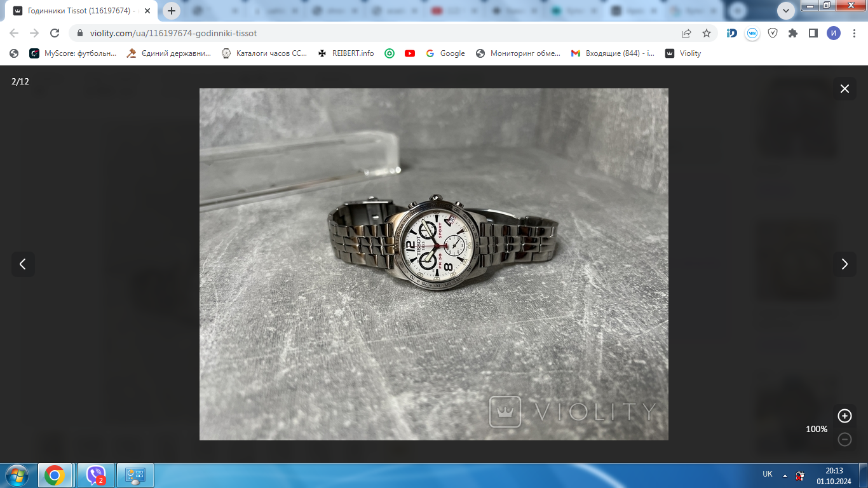Image resolution: width=868 pixels, height=488 pixels.
Task: Open the REIBERT.info bookmark
Action: (x=346, y=53)
